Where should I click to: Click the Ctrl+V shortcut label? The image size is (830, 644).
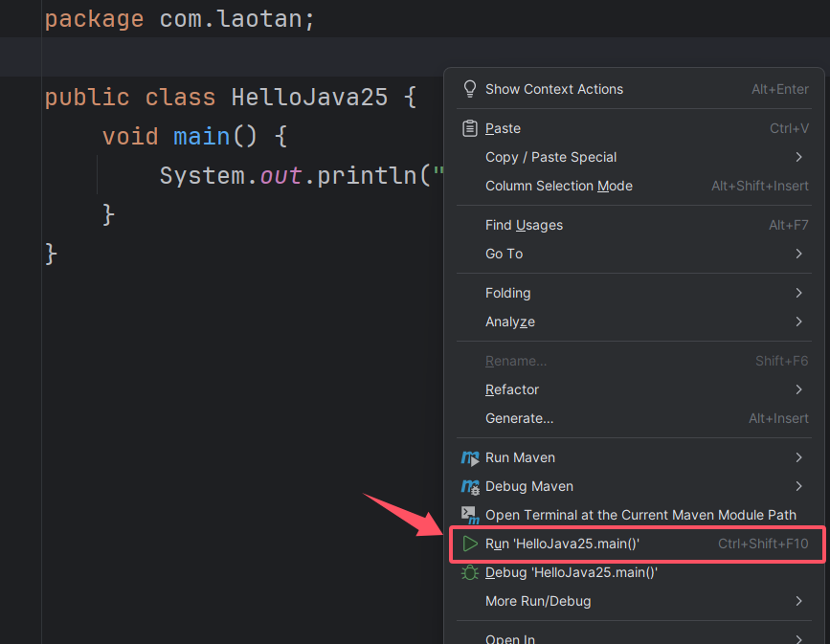click(x=789, y=128)
